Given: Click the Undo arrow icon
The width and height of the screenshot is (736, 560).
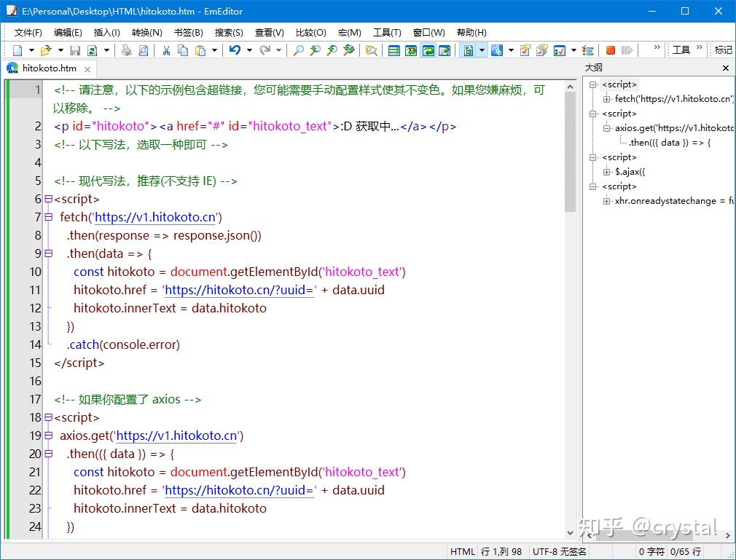Looking at the screenshot, I should tap(235, 50).
